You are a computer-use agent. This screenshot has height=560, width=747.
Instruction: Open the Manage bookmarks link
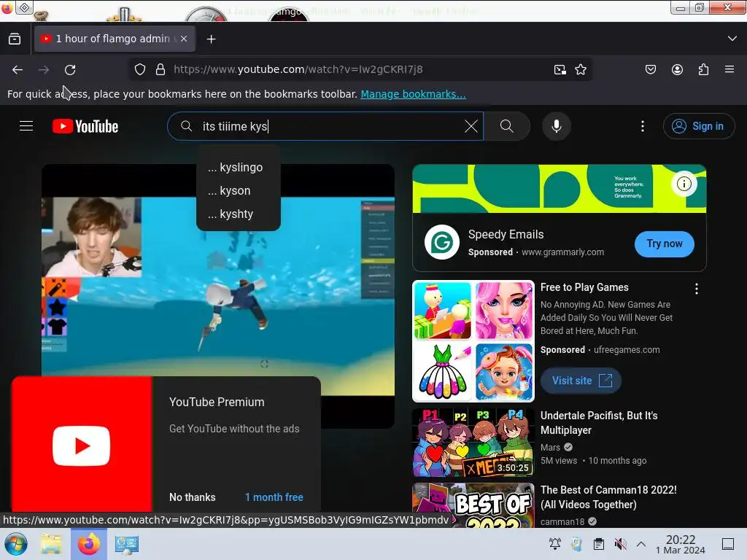413,94
